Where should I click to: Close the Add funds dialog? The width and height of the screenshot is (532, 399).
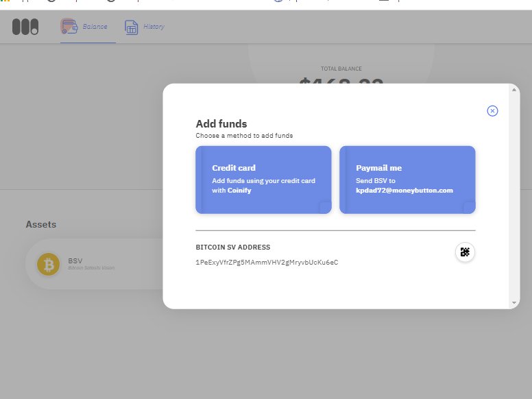click(492, 111)
